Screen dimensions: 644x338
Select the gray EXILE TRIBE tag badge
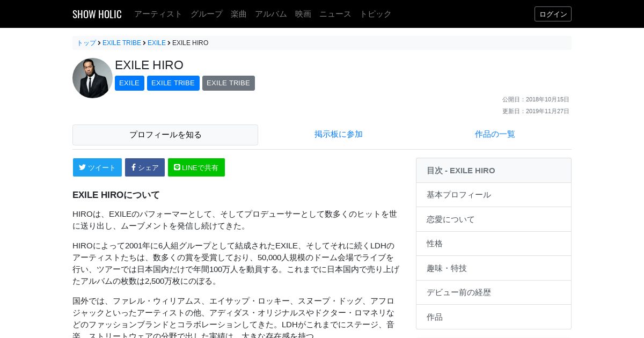(x=229, y=83)
